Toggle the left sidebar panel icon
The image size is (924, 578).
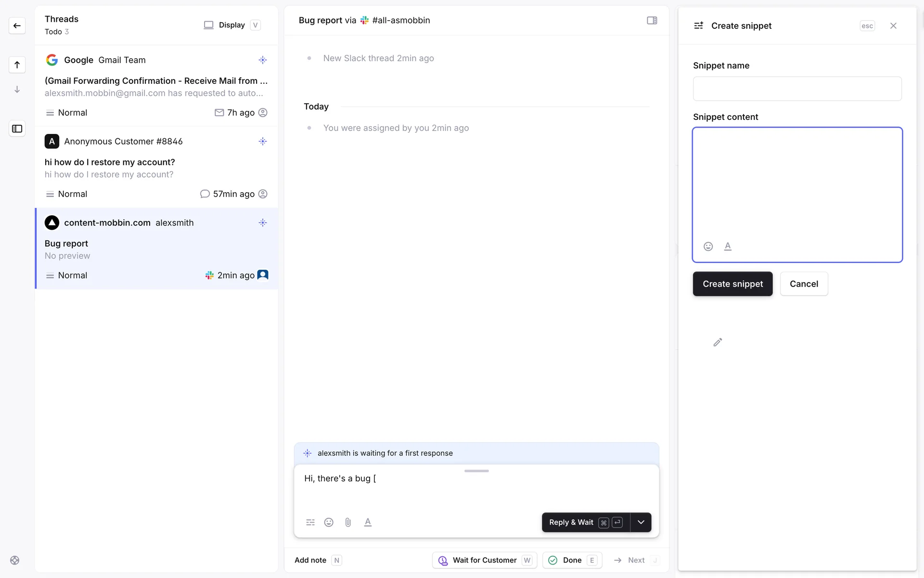17,129
